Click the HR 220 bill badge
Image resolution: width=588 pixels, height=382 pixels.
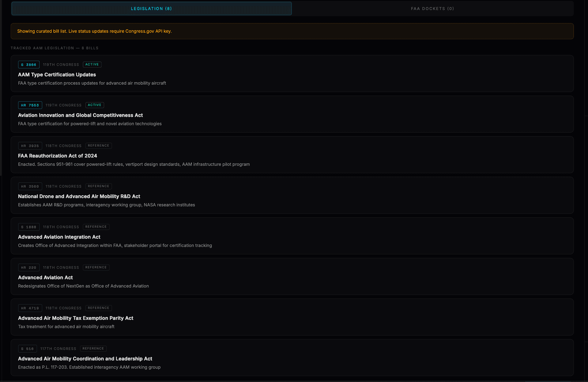point(28,267)
